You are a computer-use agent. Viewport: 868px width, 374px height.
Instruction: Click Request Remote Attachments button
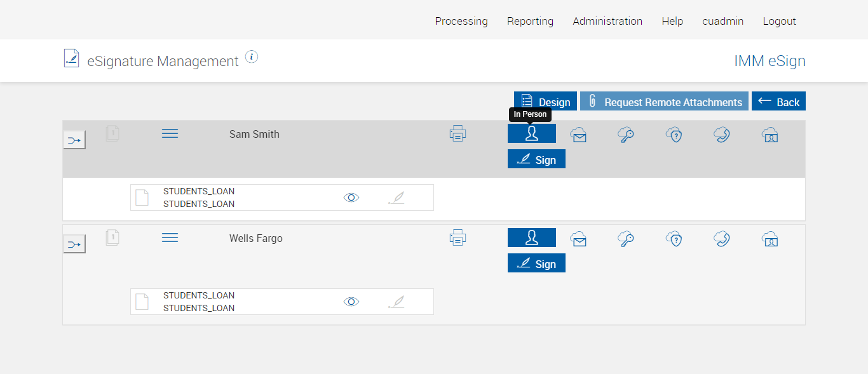(x=664, y=102)
